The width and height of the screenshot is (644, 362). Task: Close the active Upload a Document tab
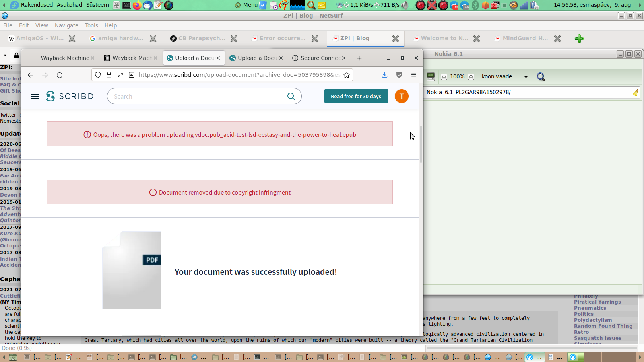(218, 58)
